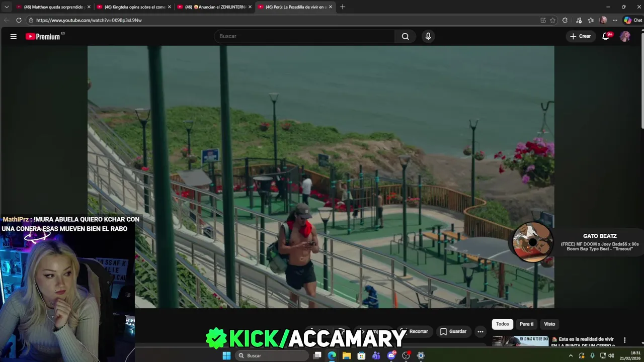Click the Crear button
Viewport: 644px width, 362px height.
click(580, 36)
